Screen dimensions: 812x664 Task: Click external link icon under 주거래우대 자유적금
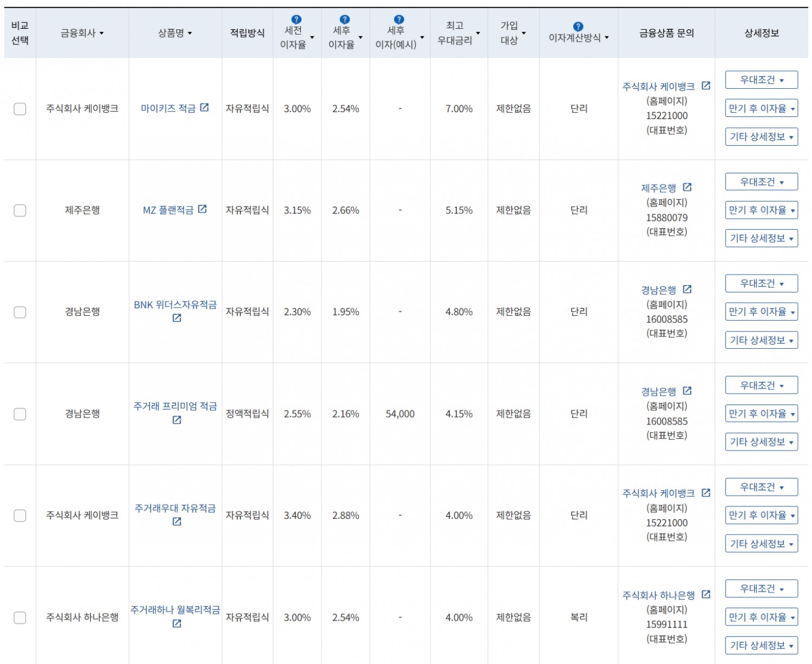pyautogui.click(x=176, y=522)
